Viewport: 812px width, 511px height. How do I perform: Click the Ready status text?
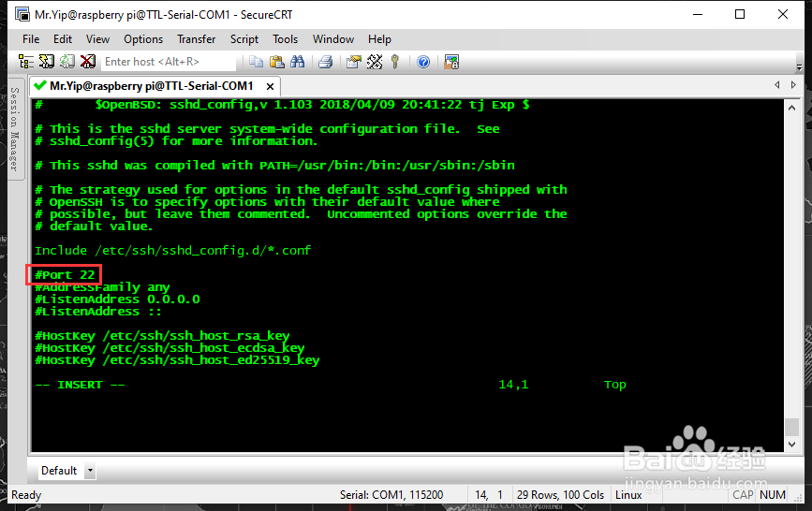[x=26, y=495]
